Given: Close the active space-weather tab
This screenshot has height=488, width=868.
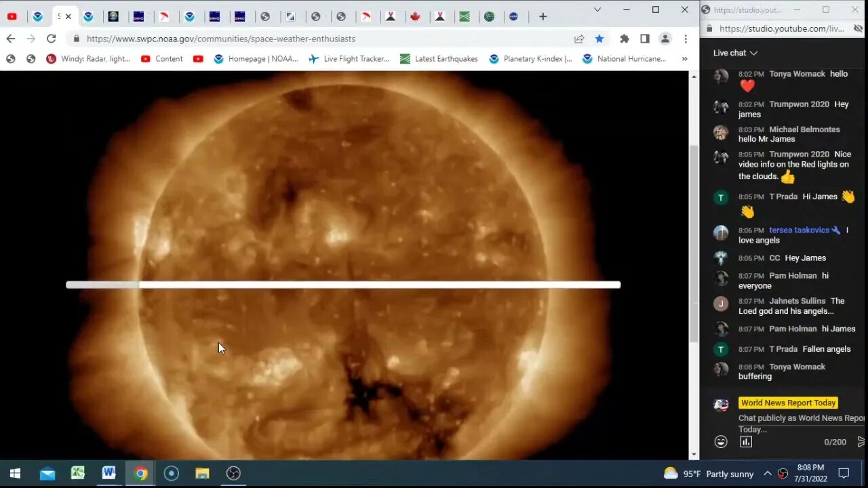Looking at the screenshot, I should [68, 16].
